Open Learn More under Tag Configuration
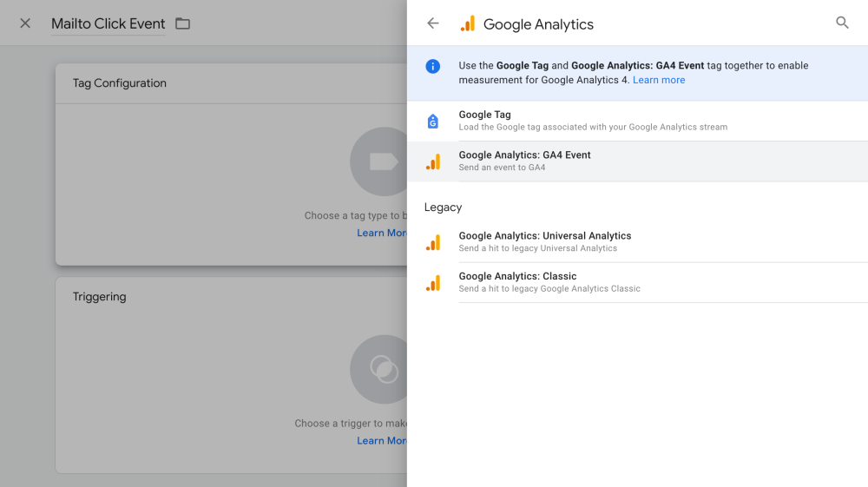The height and width of the screenshot is (487, 868). click(x=382, y=233)
